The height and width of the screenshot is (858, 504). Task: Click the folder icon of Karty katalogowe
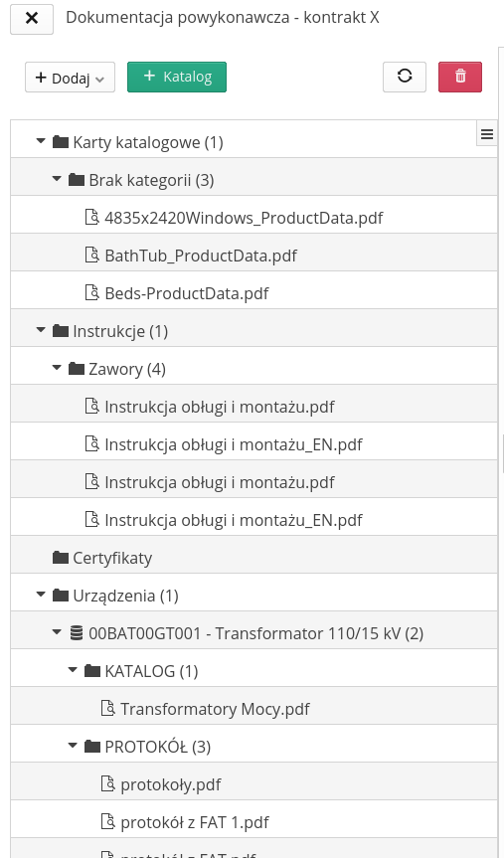61,142
